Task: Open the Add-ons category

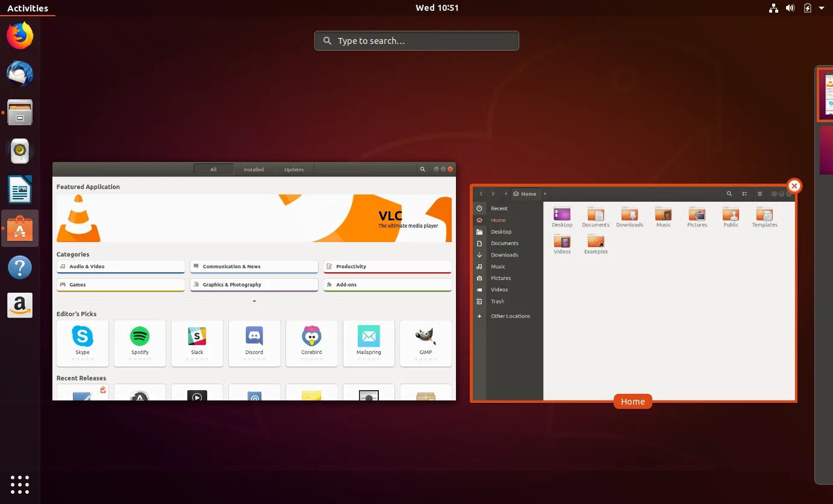Action: (387, 285)
